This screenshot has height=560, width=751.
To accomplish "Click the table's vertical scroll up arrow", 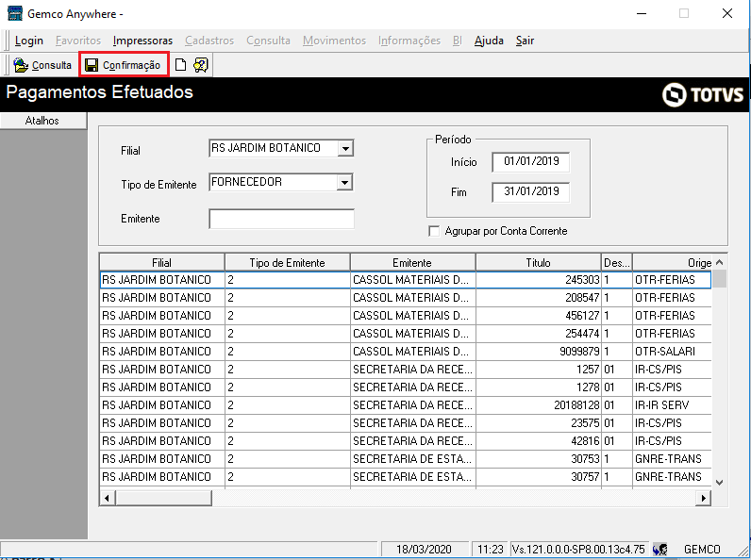I will pos(719,262).
